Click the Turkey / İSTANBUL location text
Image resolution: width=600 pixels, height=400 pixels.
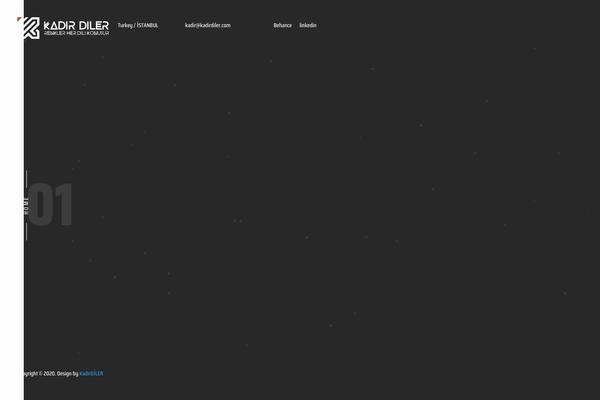tap(138, 25)
